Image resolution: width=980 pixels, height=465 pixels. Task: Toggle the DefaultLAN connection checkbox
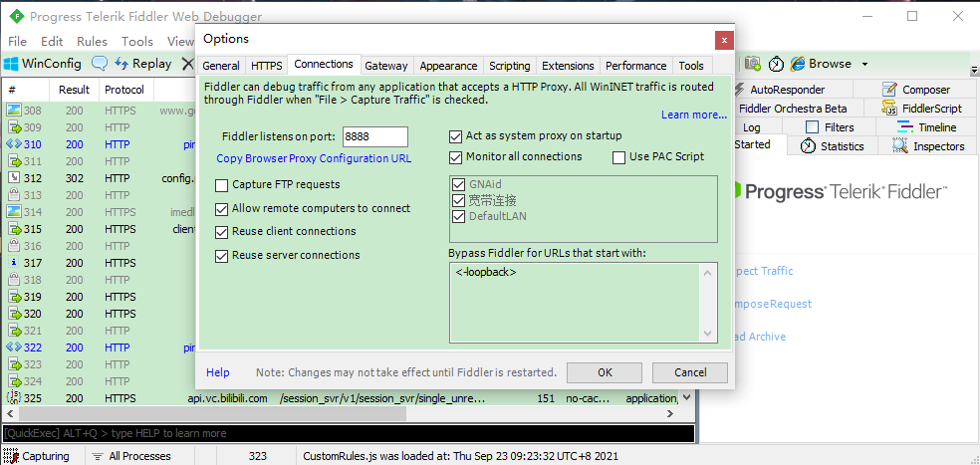pos(459,216)
